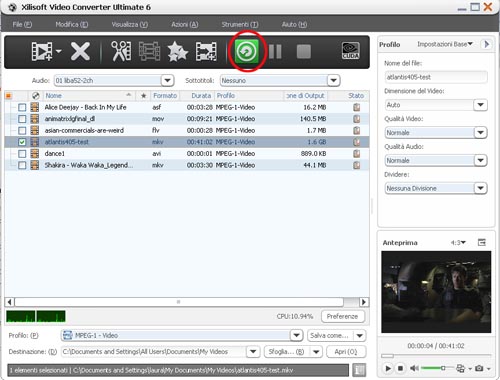Click the Remove (X) toolbar icon

coord(80,51)
